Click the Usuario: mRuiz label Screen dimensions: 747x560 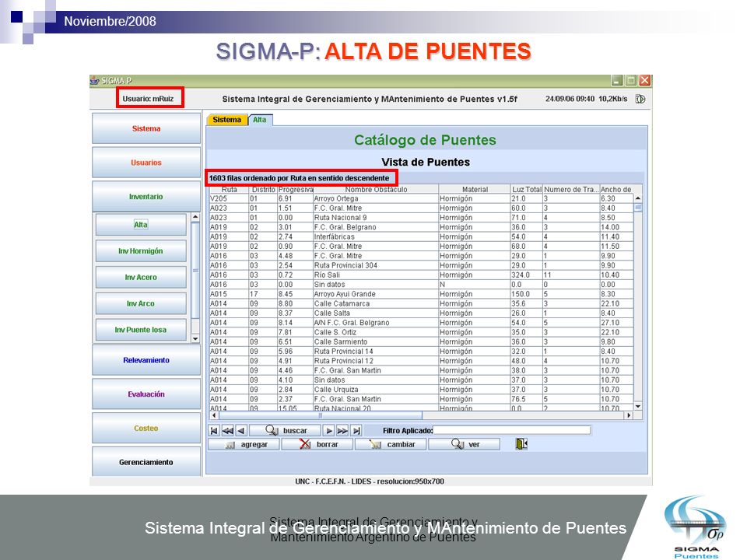[x=148, y=99]
